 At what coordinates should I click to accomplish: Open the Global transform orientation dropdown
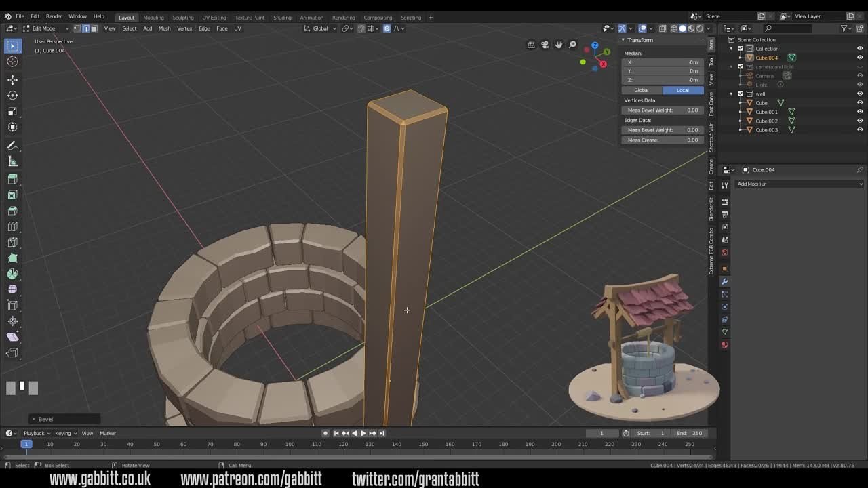tap(319, 28)
